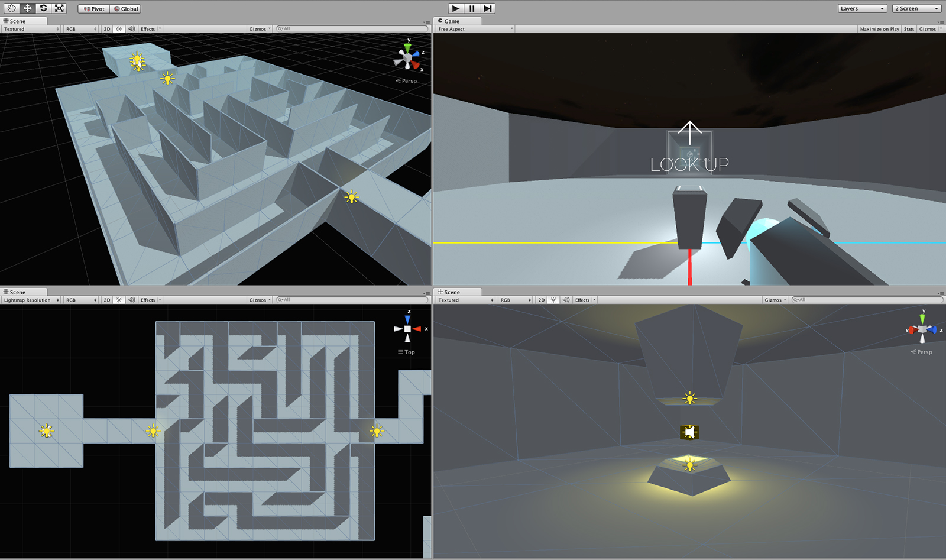Open the Lightmap Resolution draw mode dropdown
Image resolution: width=946 pixels, height=560 pixels.
tap(31, 300)
